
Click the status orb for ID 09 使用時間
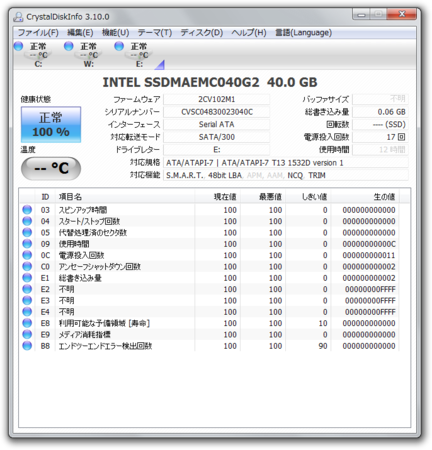[x=27, y=244]
